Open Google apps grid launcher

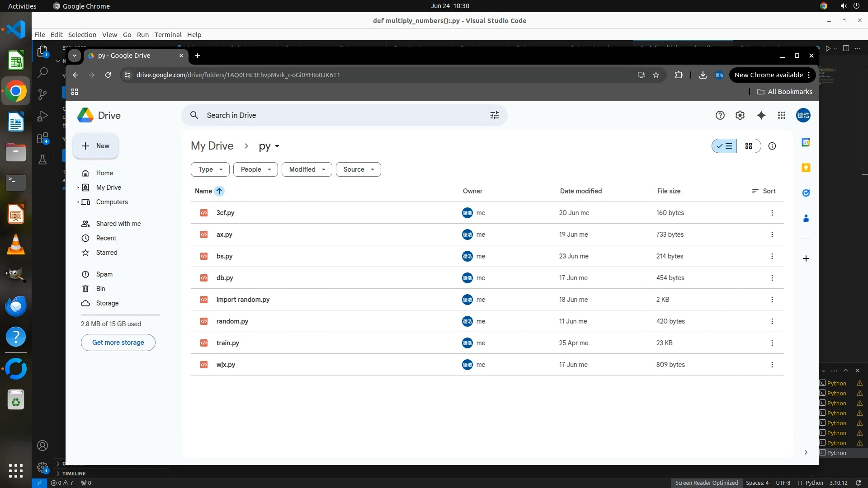782,115
